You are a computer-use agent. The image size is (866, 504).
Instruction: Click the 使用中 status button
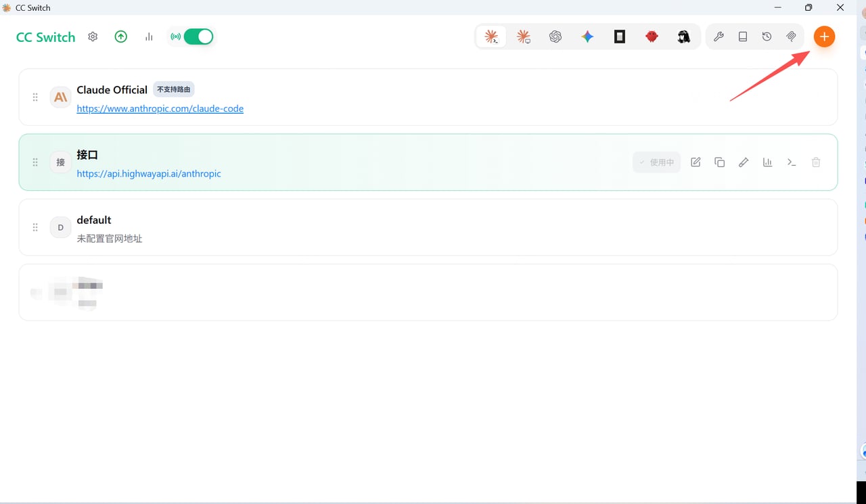[657, 162]
